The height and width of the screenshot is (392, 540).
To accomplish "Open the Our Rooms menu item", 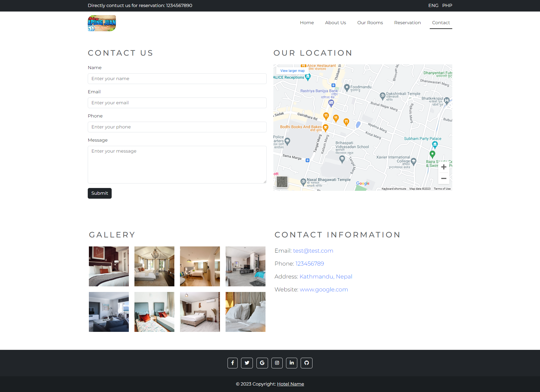I will [370, 22].
